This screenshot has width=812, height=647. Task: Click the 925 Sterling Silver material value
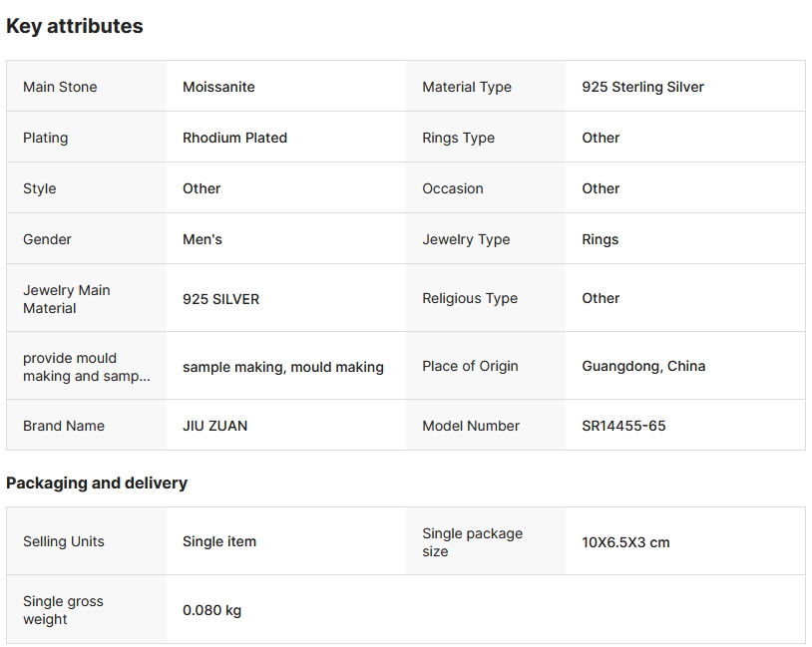point(642,87)
